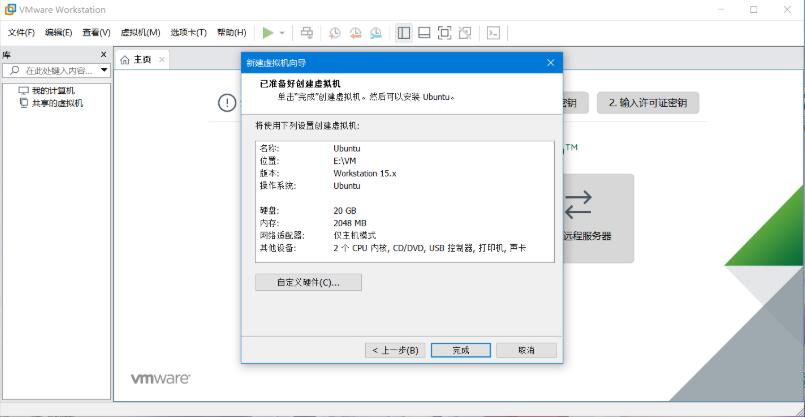The height and width of the screenshot is (417, 805).
Task: Open the Snapshot Manager icon
Action: point(376,33)
